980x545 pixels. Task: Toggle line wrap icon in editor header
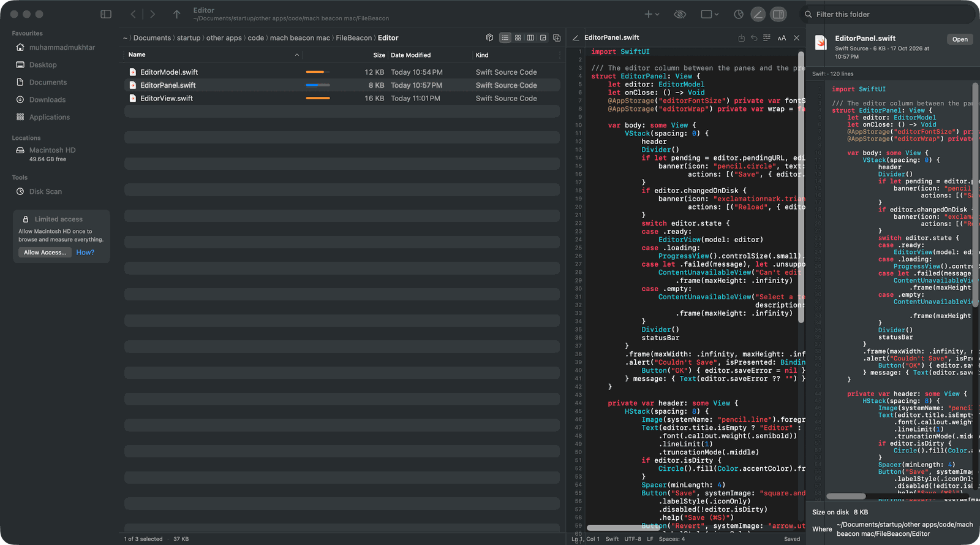[767, 38]
